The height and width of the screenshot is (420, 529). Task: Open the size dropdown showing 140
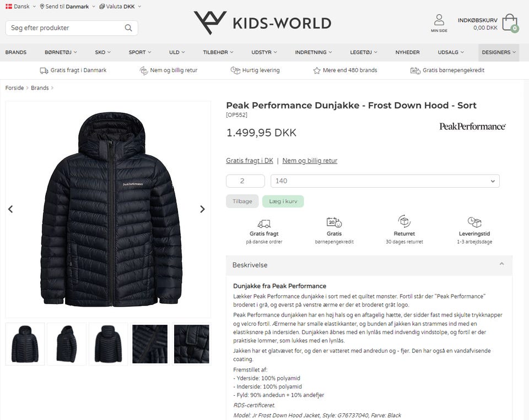[385, 181]
